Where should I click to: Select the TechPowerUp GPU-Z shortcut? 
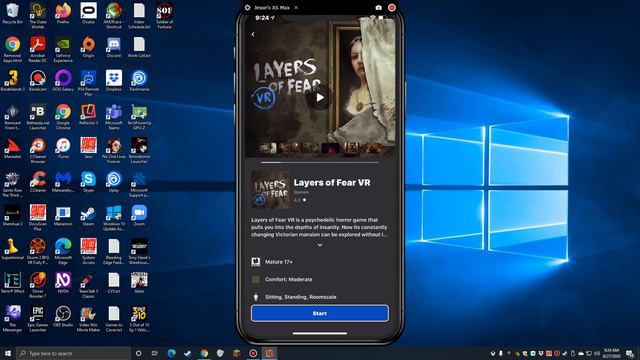139,117
